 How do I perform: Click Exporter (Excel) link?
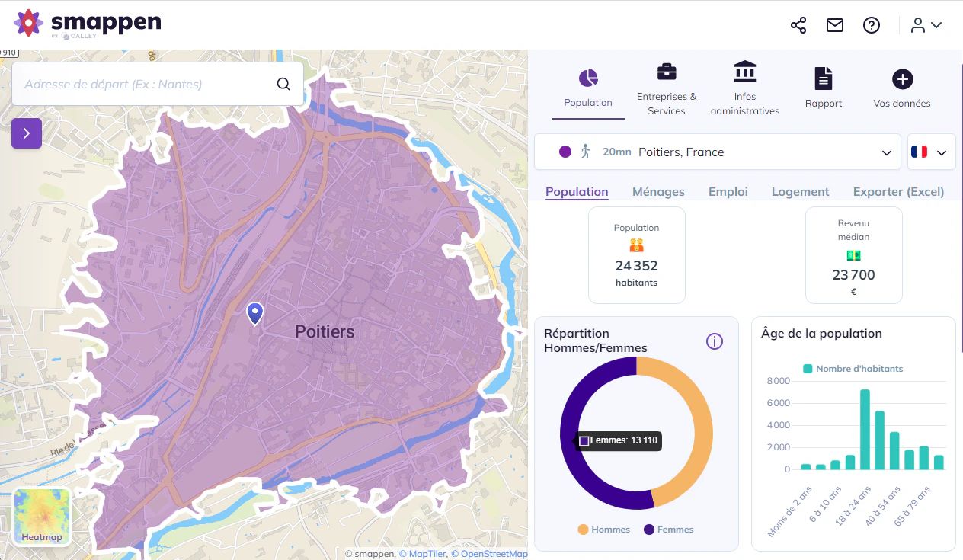tap(898, 192)
